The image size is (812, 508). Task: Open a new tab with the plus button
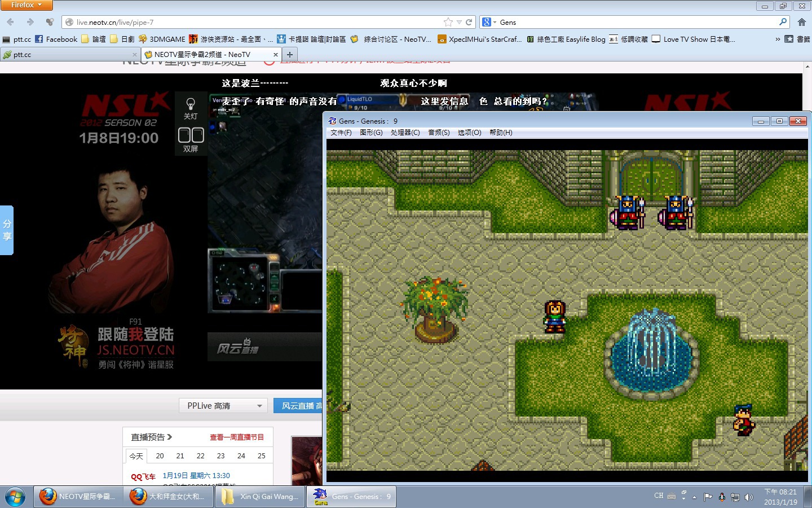290,54
